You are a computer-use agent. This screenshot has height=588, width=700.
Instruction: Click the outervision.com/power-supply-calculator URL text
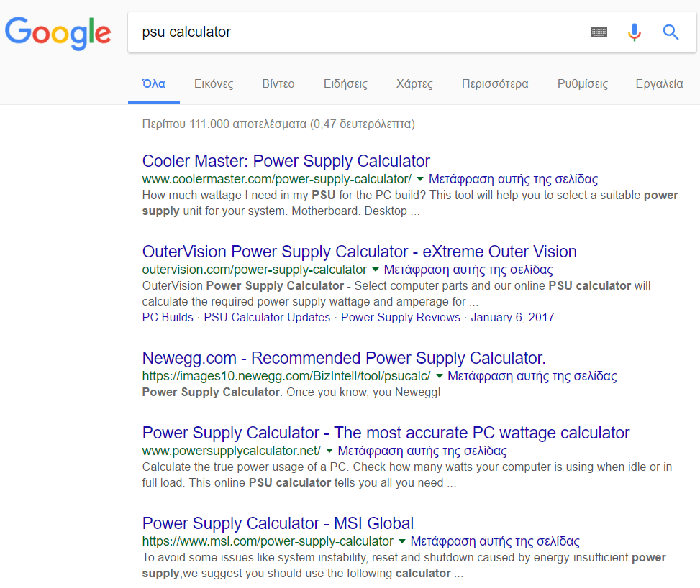pos(255,270)
